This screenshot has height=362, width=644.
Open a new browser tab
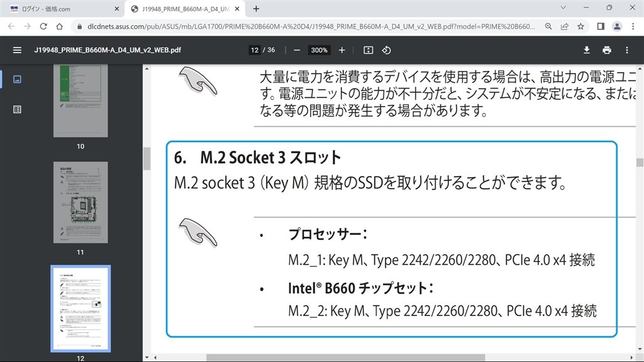click(x=256, y=9)
